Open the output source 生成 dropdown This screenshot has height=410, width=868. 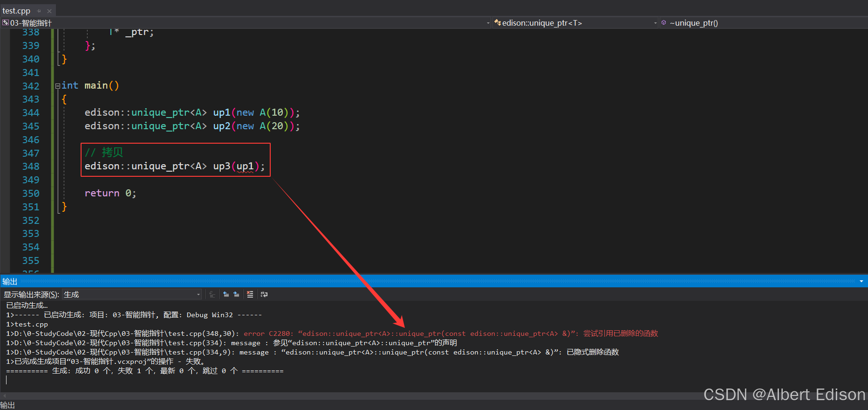coord(132,294)
